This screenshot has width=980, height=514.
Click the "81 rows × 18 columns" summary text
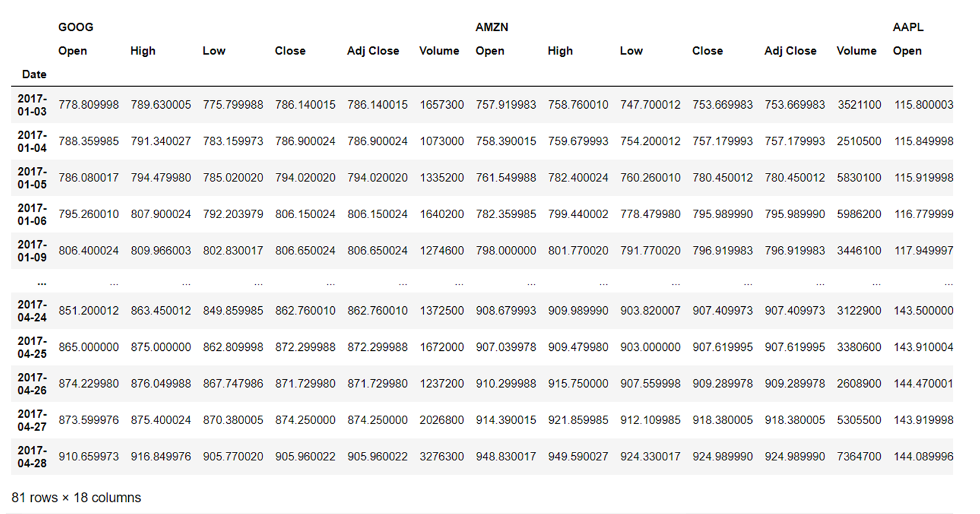pyautogui.click(x=76, y=497)
